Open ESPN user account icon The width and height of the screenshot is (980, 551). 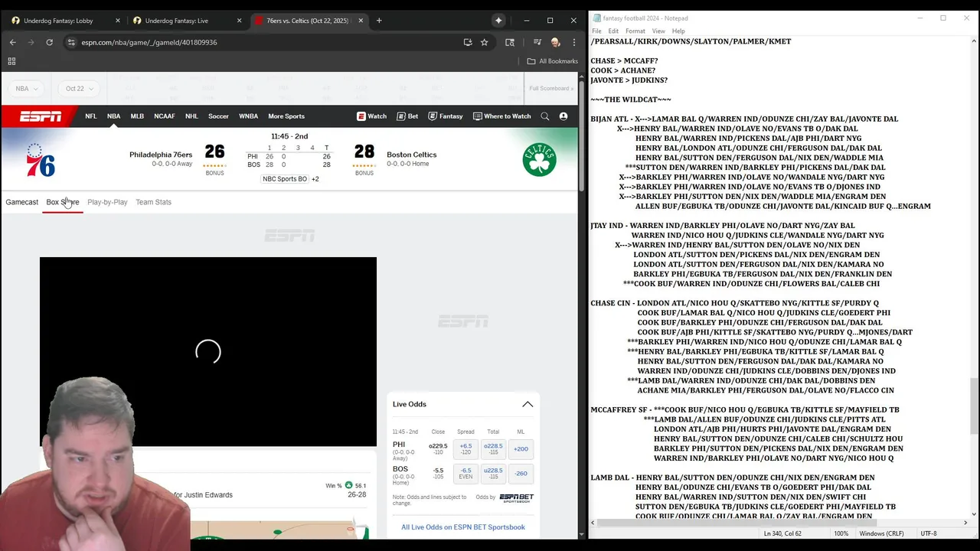point(563,116)
